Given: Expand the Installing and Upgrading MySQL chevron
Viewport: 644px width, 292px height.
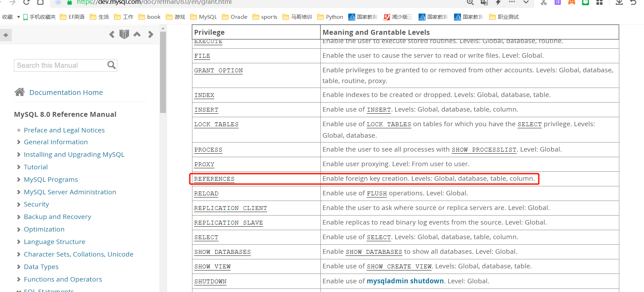Looking at the screenshot, I should (x=19, y=154).
